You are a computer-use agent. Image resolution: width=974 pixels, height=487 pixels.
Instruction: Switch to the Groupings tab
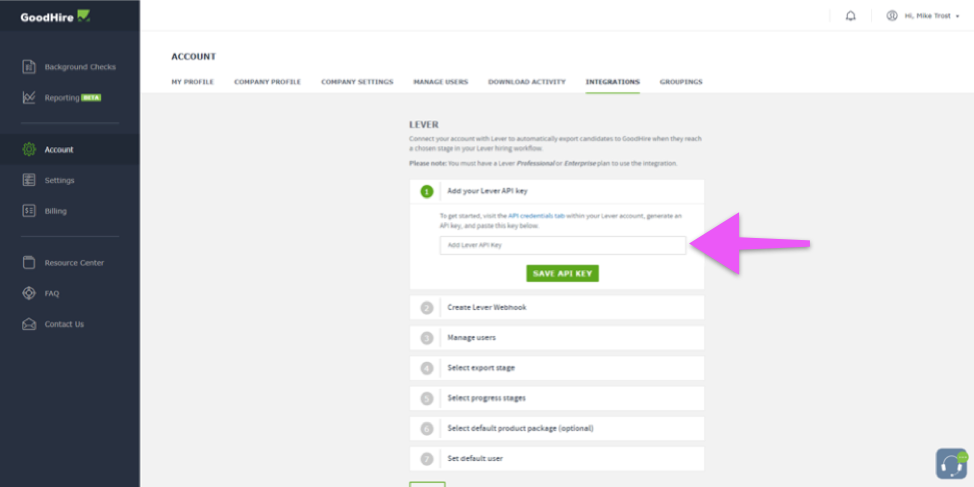[681, 82]
